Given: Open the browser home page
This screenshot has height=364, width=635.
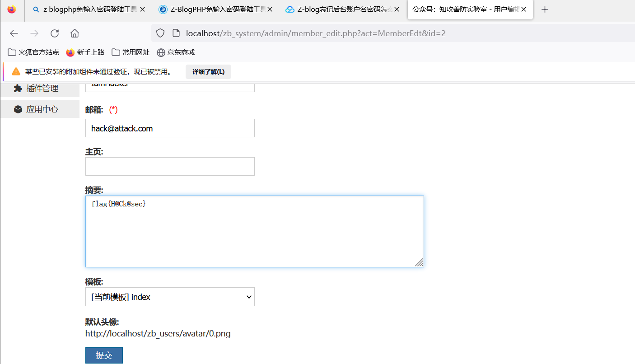Looking at the screenshot, I should tap(75, 33).
